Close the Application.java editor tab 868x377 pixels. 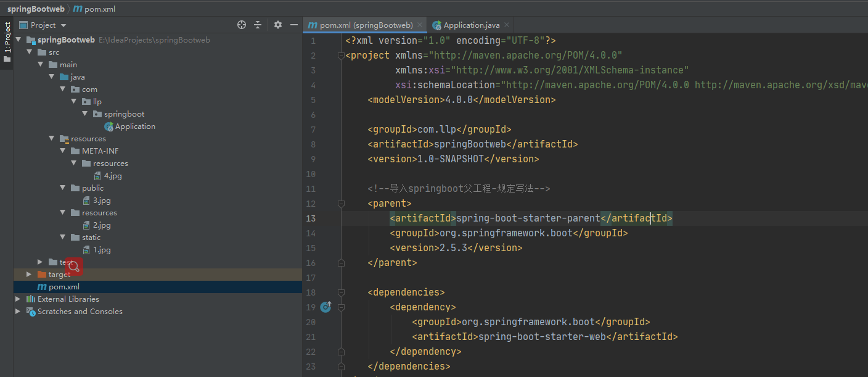pyautogui.click(x=507, y=25)
